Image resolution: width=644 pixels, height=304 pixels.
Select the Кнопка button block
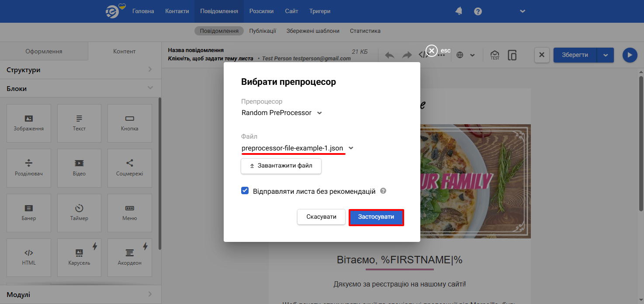click(x=130, y=123)
